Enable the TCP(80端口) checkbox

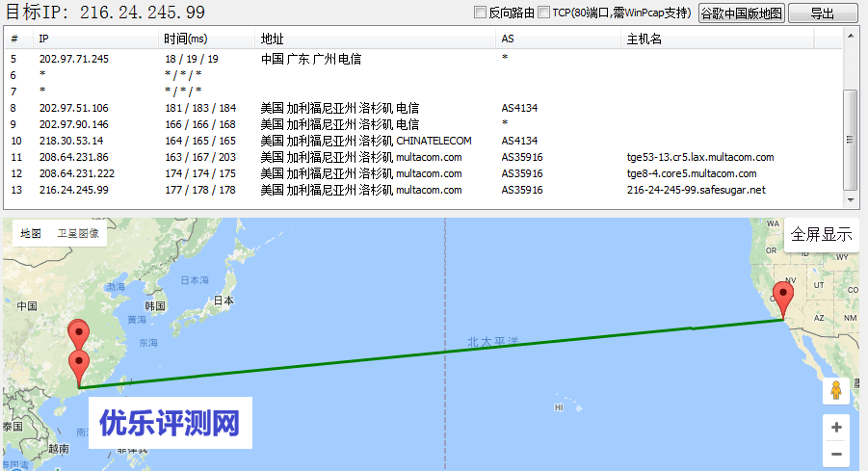click(x=544, y=13)
